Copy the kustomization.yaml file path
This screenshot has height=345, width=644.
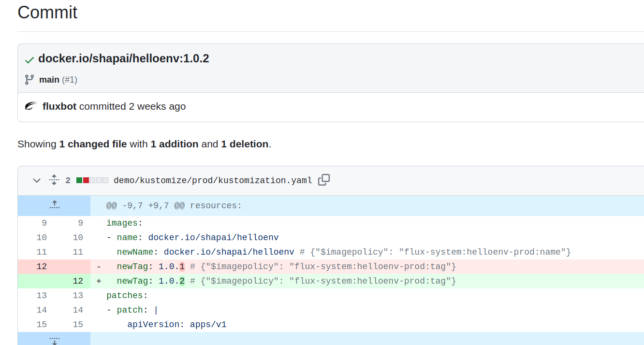324,180
